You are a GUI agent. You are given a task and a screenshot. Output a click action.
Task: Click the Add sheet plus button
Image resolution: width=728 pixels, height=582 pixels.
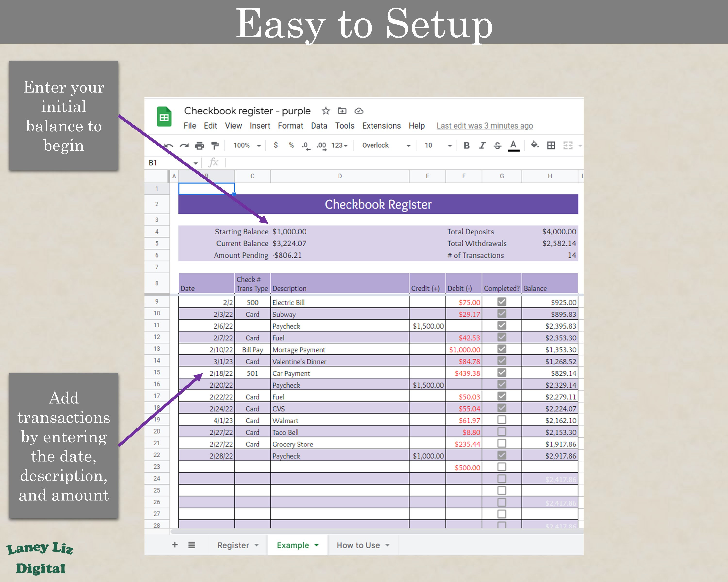point(175,545)
